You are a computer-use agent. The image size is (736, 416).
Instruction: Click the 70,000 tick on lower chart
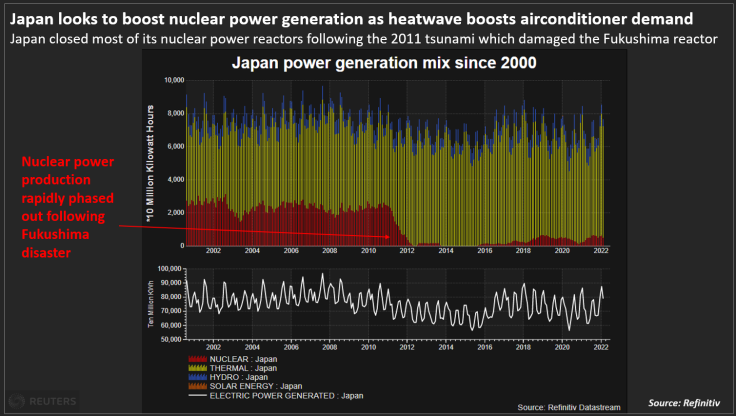(171, 311)
